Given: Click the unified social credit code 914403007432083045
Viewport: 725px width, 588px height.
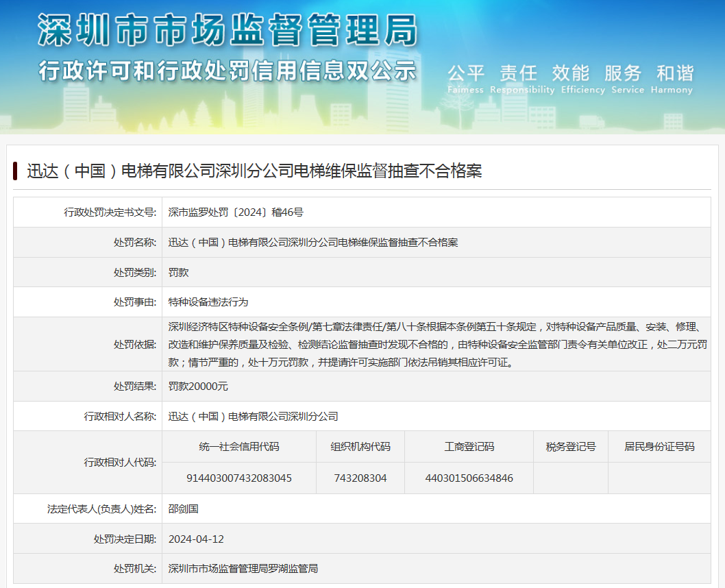Looking at the screenshot, I should click(239, 478).
